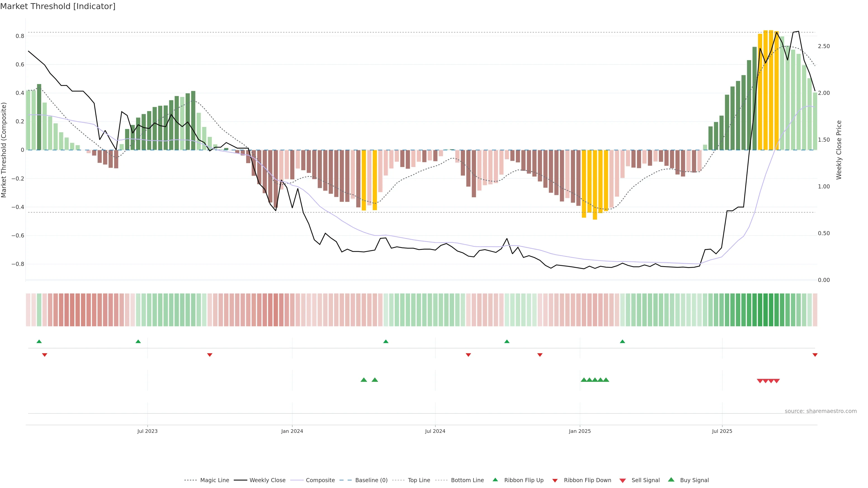Click the Ribbon Flip Down legend triangle
Screen dimensions: 868x488
pyautogui.click(x=555, y=481)
